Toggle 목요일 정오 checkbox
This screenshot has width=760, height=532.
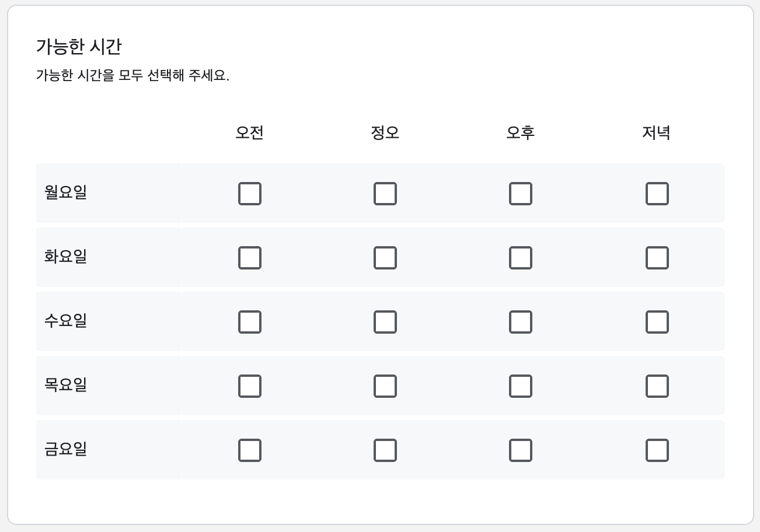click(x=385, y=386)
